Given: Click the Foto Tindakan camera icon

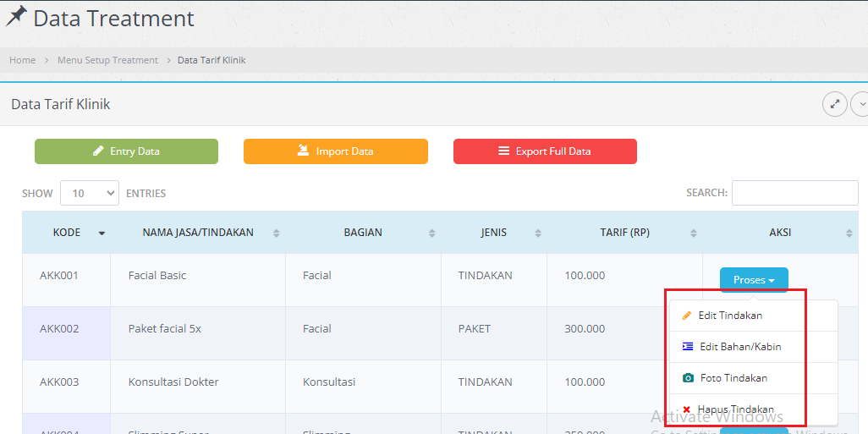Looking at the screenshot, I should pyautogui.click(x=688, y=378).
